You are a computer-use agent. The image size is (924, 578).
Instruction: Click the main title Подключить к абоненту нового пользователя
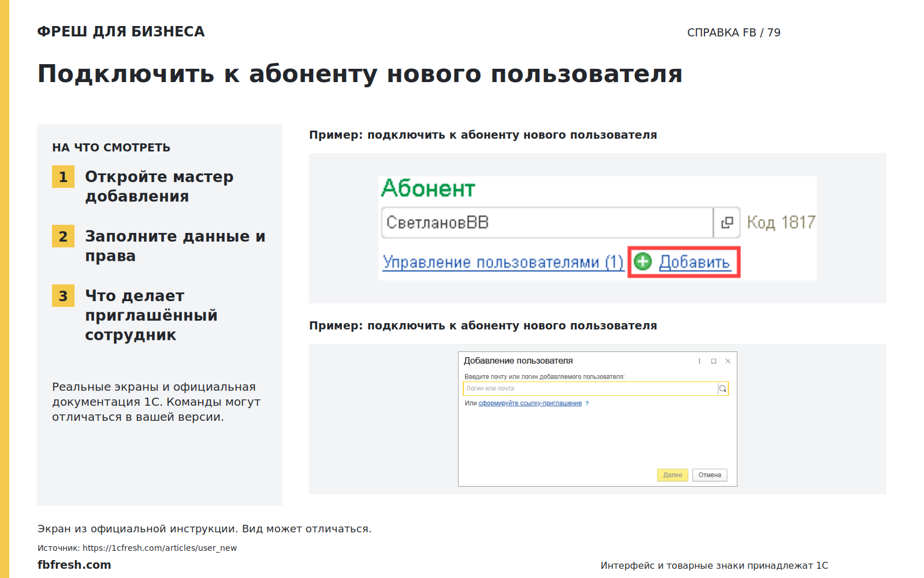tap(360, 74)
